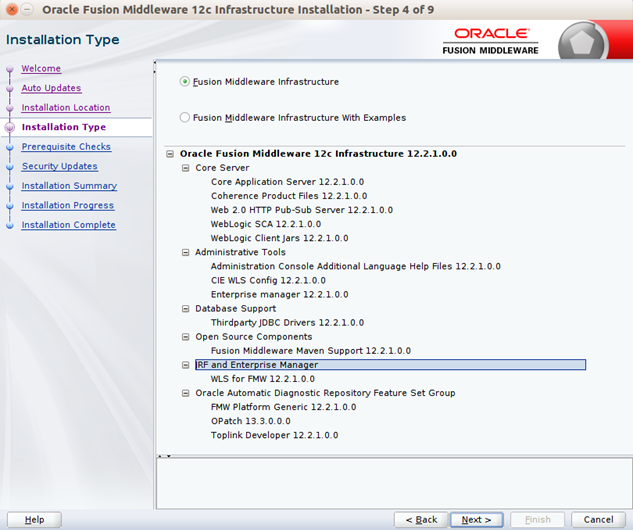This screenshot has width=633, height=530.
Task: Select Fusion Middleware Maven Support item
Action: coord(311,351)
